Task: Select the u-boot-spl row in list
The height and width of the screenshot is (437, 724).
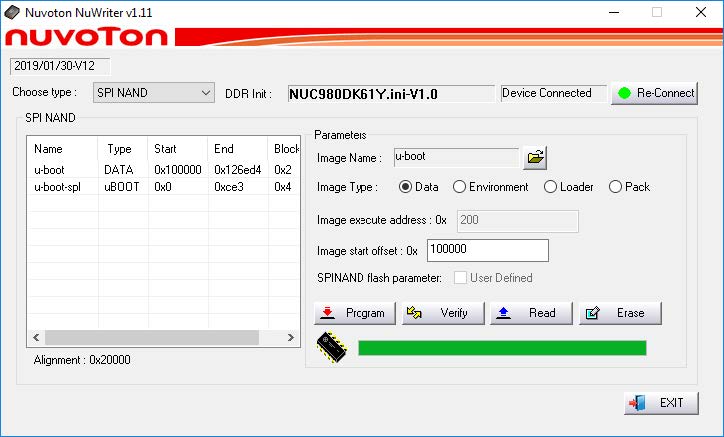Action: (x=163, y=187)
